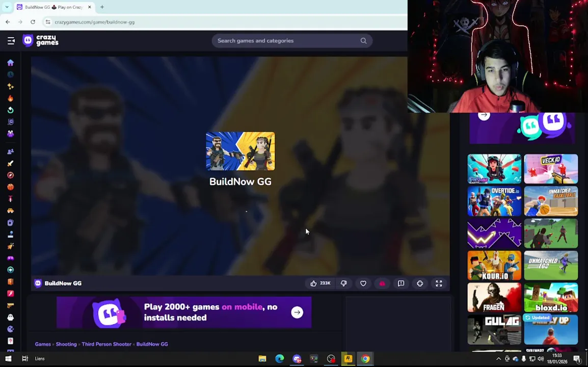
Task: Open the sword action category icon
Action: (x=11, y=163)
